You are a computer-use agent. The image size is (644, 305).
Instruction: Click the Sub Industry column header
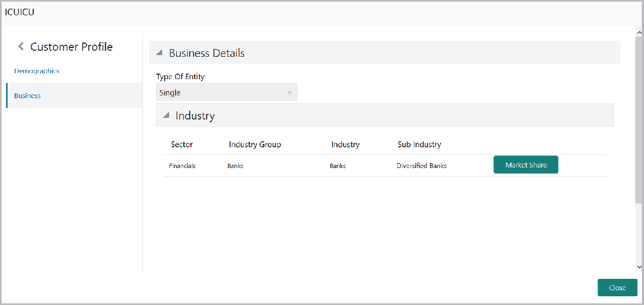coord(419,145)
